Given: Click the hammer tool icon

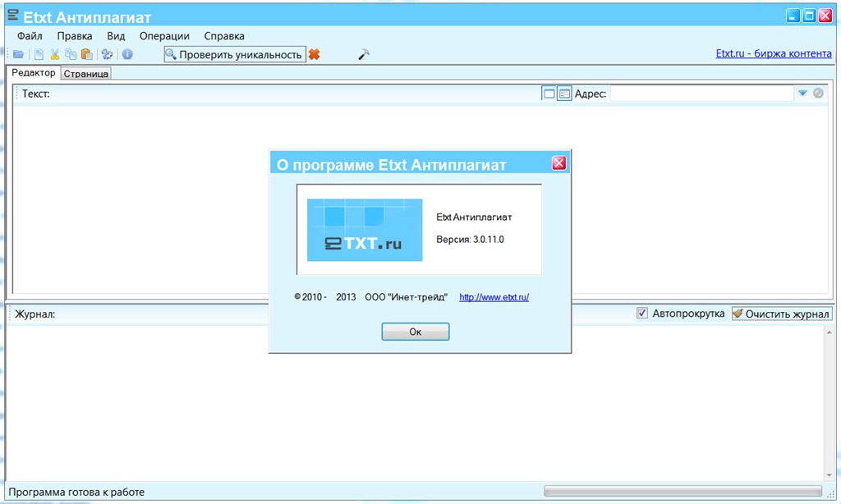Looking at the screenshot, I should pyautogui.click(x=365, y=55).
